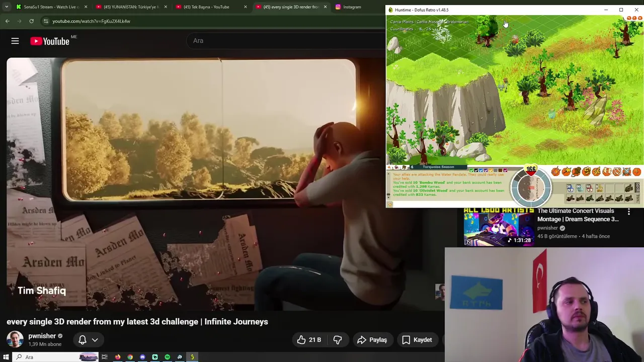This screenshot has height=362, width=644.
Task: Click the Dofus heart showing 166 health
Action: (x=531, y=169)
